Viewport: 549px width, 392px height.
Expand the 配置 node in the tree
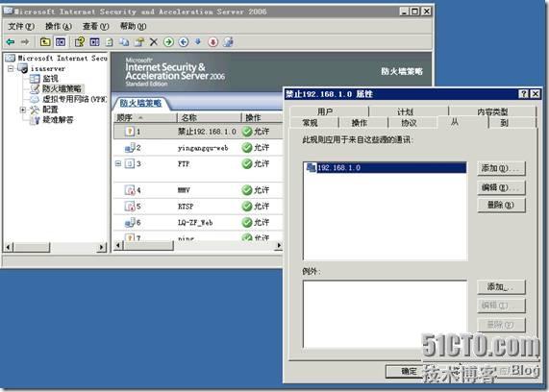click(x=23, y=110)
